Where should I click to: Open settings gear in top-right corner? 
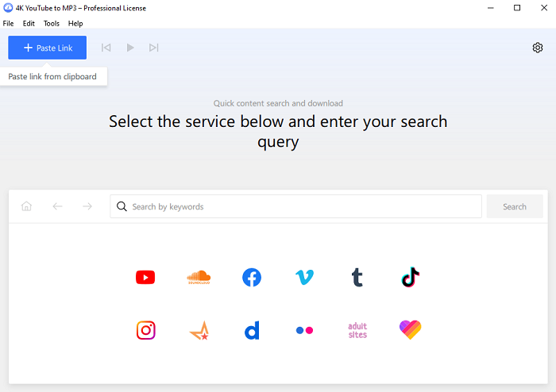(x=538, y=48)
